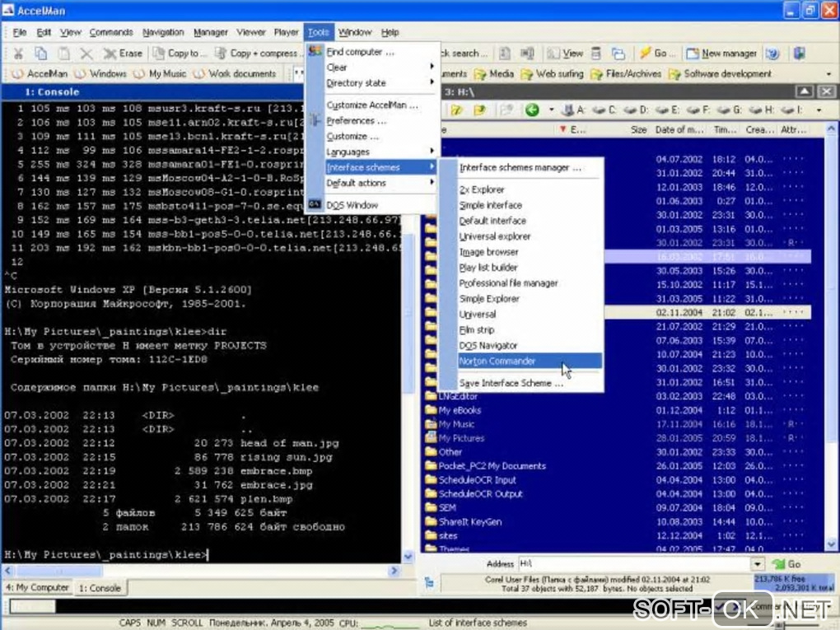Switch to drive A: icon
This screenshot has height=630, width=840.
click(572, 110)
